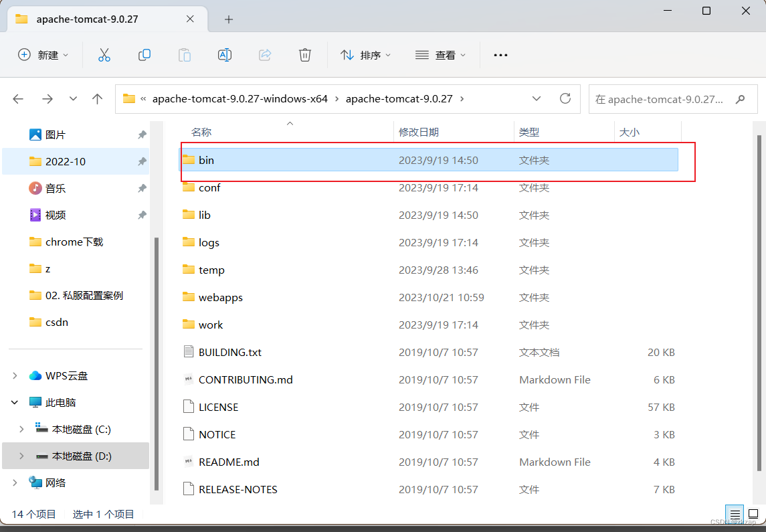The height and width of the screenshot is (532, 766).
Task: Expand address bar history dropdown
Action: pos(537,98)
